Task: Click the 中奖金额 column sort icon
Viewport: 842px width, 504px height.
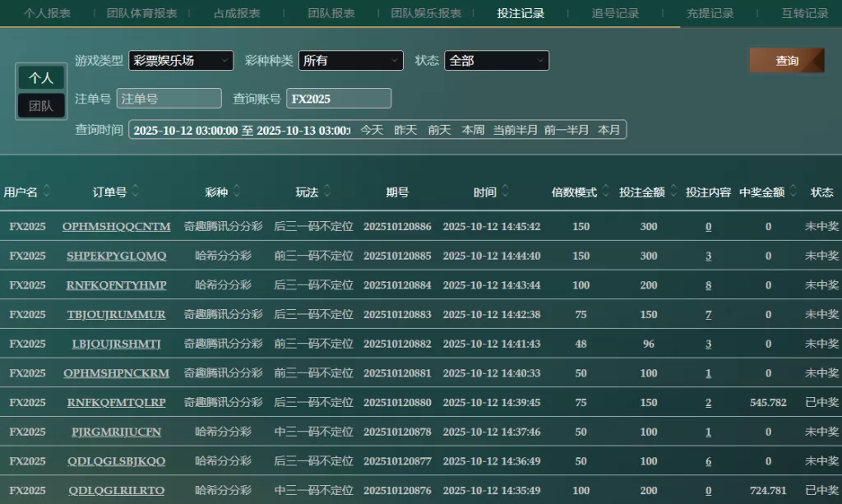Action: click(793, 192)
